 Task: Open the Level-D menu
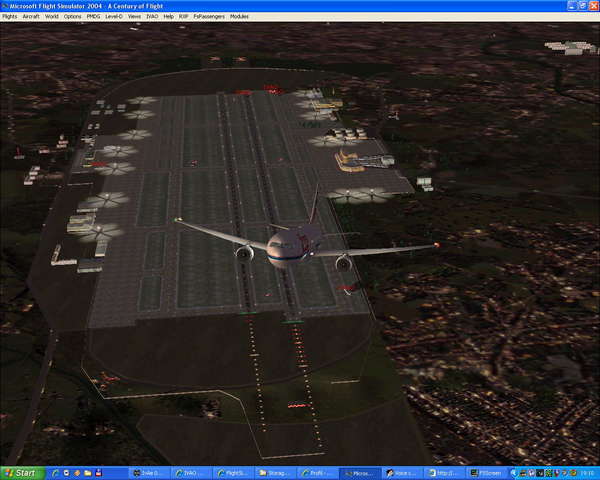coord(114,16)
